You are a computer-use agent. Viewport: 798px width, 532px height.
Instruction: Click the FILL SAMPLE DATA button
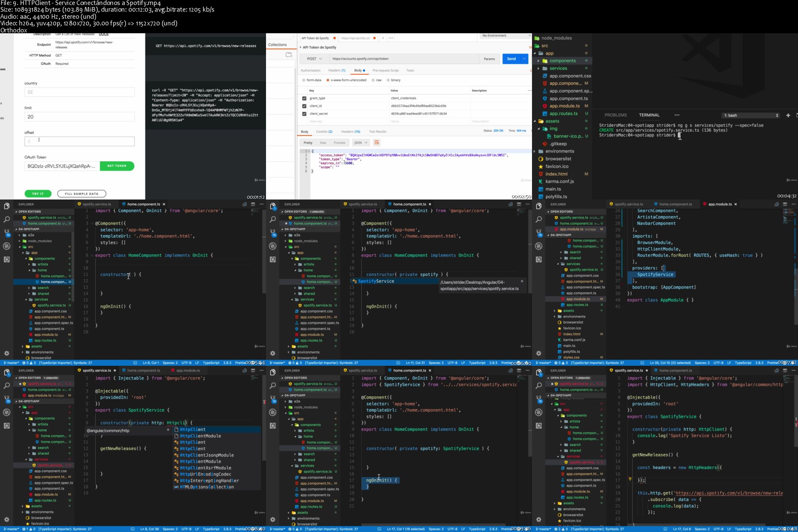[81, 194]
